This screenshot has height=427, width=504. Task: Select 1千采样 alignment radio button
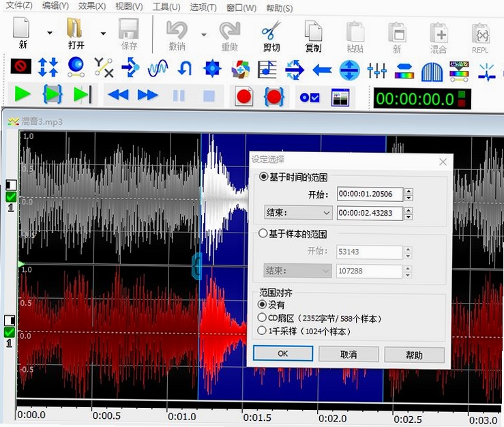262,331
